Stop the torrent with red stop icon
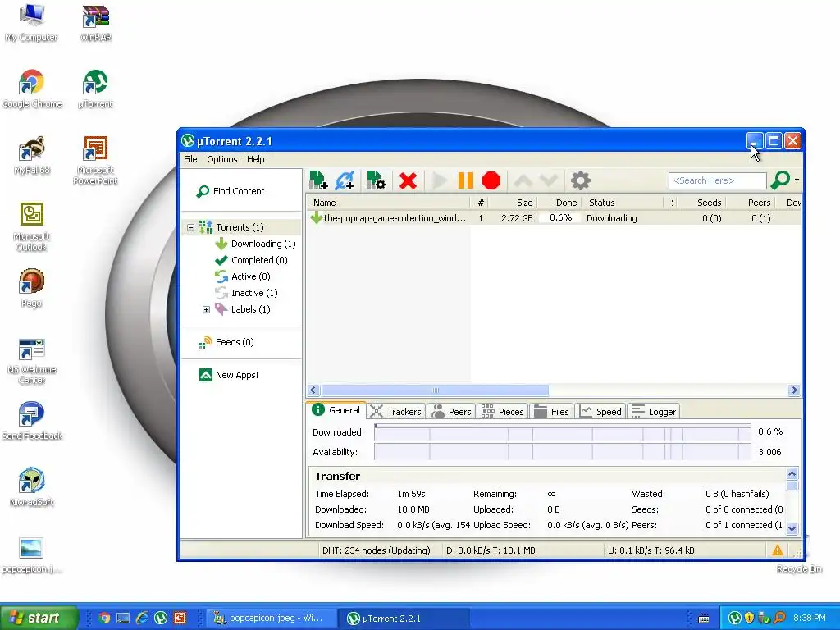This screenshot has width=840, height=630. click(x=491, y=181)
